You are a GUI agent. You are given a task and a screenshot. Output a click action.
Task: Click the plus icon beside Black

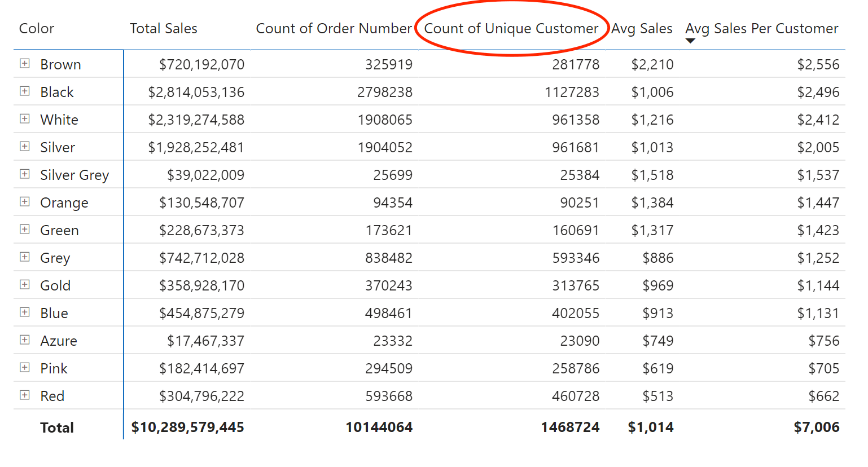pos(24,91)
